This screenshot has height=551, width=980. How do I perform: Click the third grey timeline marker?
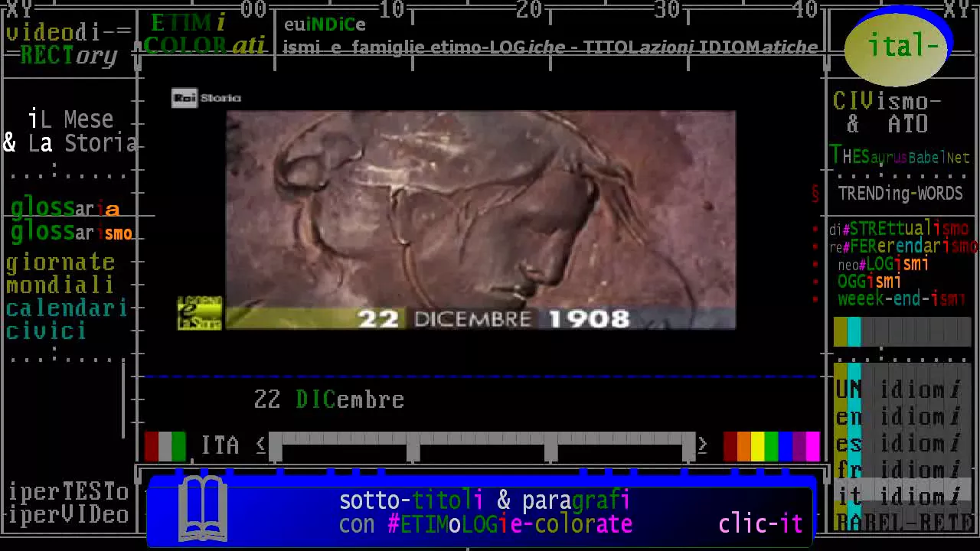[551, 447]
